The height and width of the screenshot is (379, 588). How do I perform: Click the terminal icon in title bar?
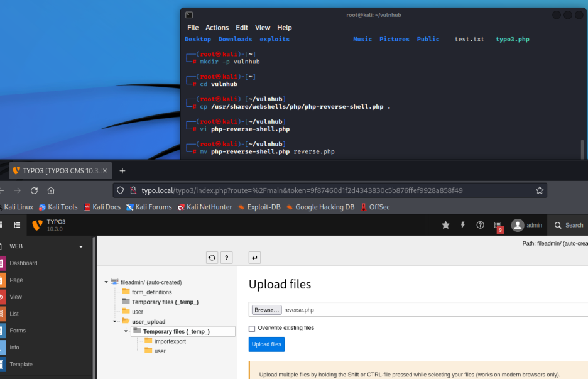[x=189, y=15]
